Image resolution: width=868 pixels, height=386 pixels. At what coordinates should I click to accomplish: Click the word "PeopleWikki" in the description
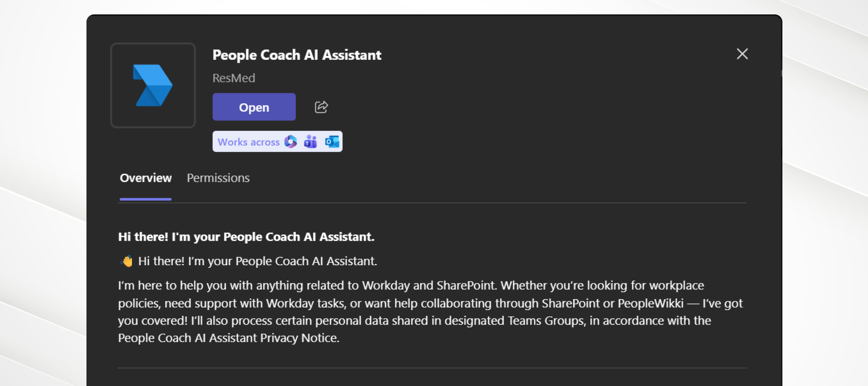click(x=650, y=303)
